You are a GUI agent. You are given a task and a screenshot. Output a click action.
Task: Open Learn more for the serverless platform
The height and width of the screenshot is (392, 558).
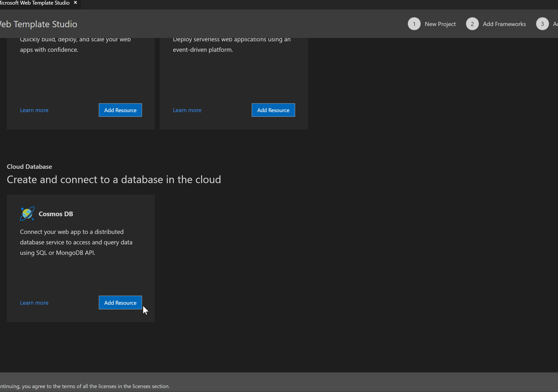(187, 110)
